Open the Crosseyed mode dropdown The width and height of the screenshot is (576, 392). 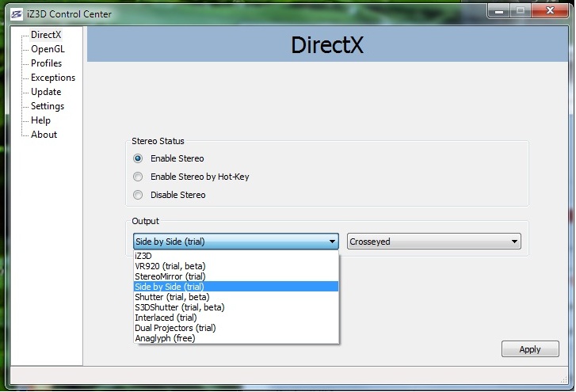(434, 242)
